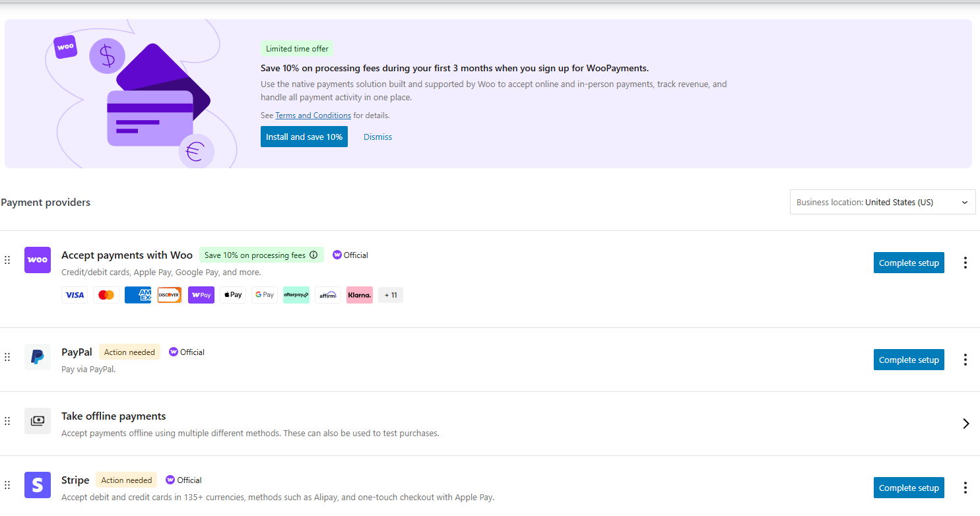Open the Terms and Conditions link
This screenshot has height=516, width=980.
313,115
